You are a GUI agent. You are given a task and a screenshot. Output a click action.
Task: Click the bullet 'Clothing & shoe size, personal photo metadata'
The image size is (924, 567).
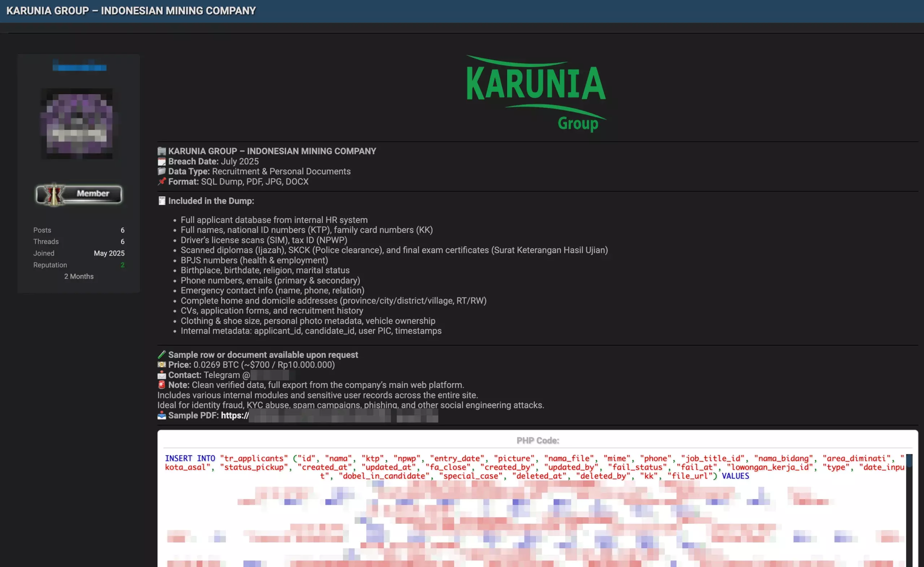pyautogui.click(x=308, y=321)
